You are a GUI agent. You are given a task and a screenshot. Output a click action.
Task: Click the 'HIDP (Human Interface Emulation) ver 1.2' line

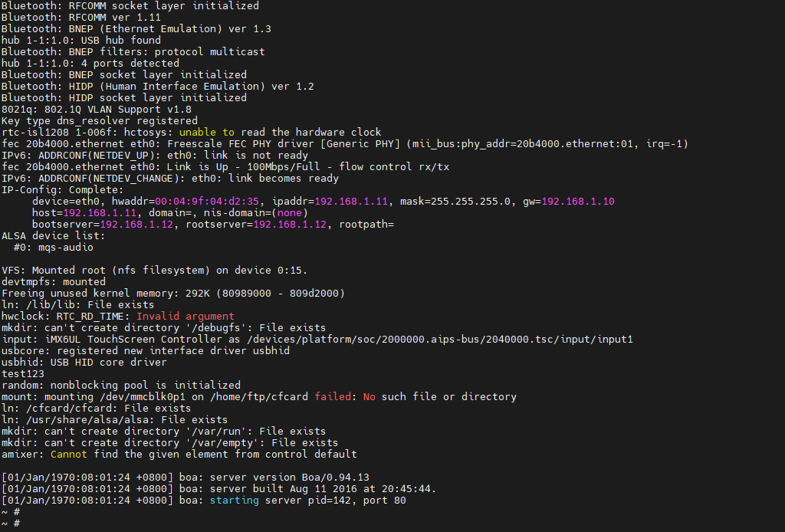[x=158, y=86]
